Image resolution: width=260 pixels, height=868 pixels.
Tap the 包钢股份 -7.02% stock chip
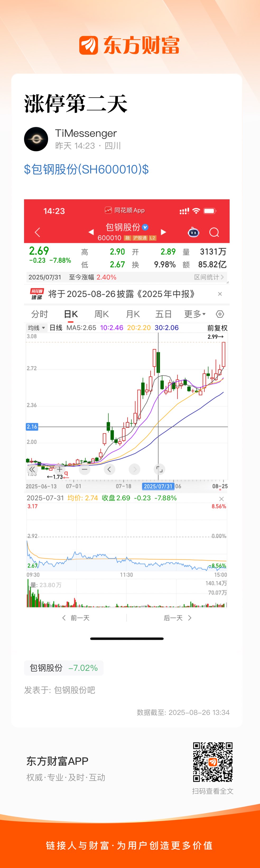point(64,668)
